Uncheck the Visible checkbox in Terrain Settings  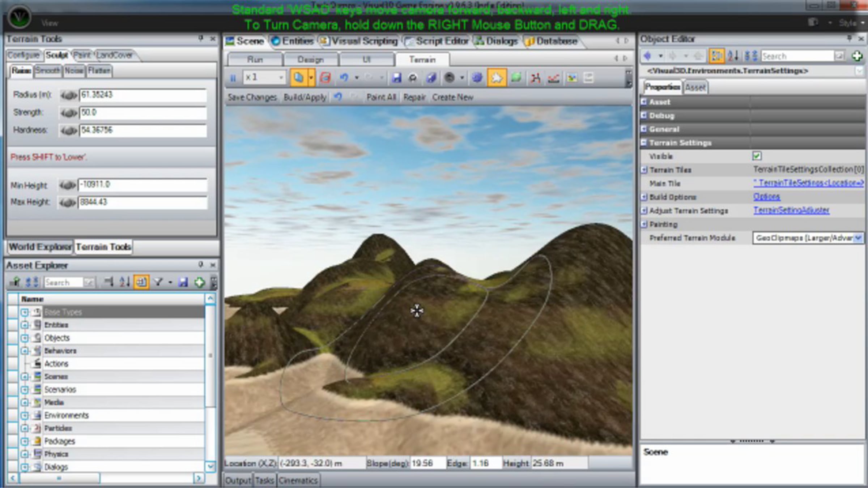tap(757, 156)
